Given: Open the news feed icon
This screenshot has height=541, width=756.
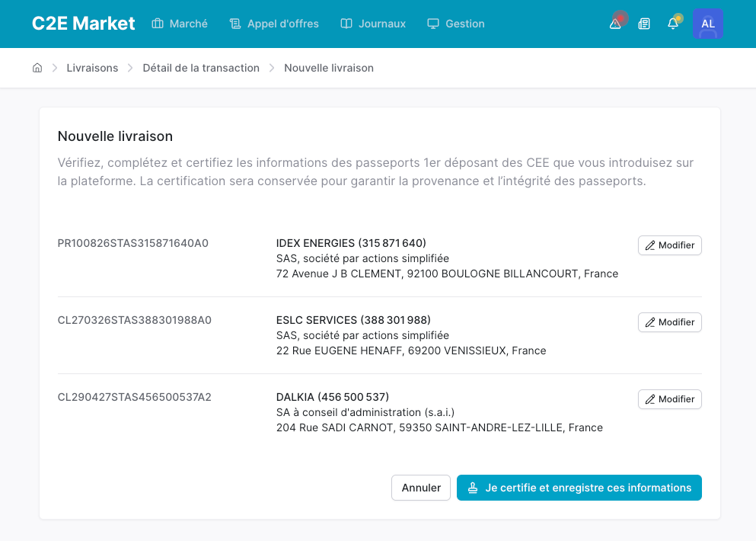Looking at the screenshot, I should (x=644, y=24).
